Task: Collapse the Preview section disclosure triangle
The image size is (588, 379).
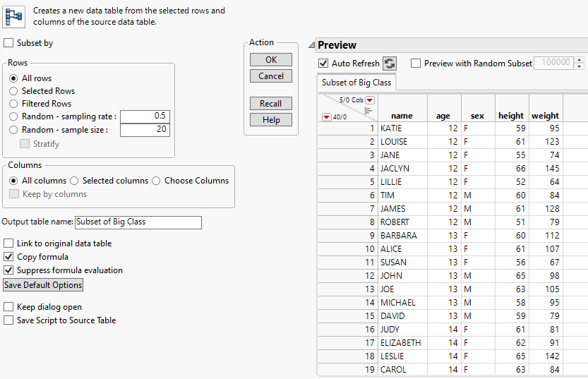Action: [311, 45]
